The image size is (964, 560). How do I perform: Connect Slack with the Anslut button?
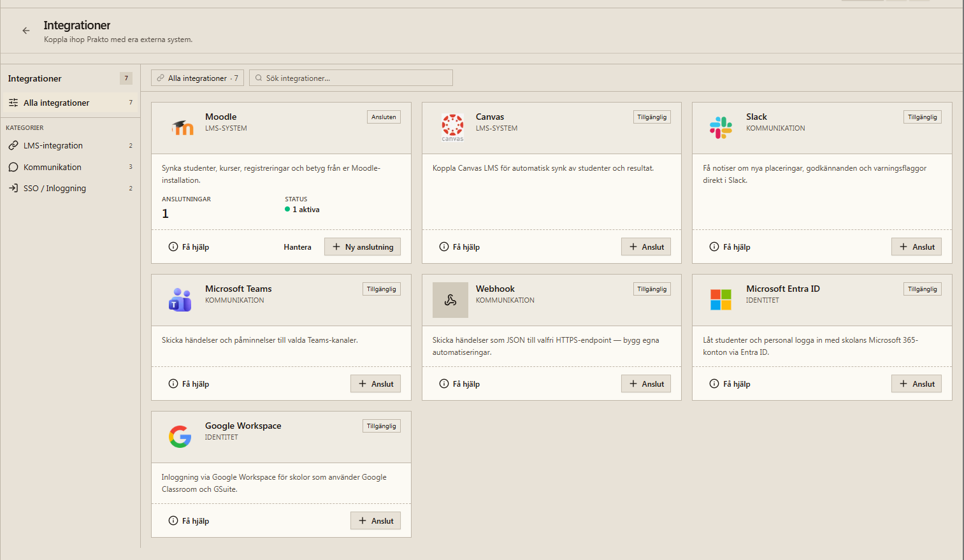click(916, 247)
